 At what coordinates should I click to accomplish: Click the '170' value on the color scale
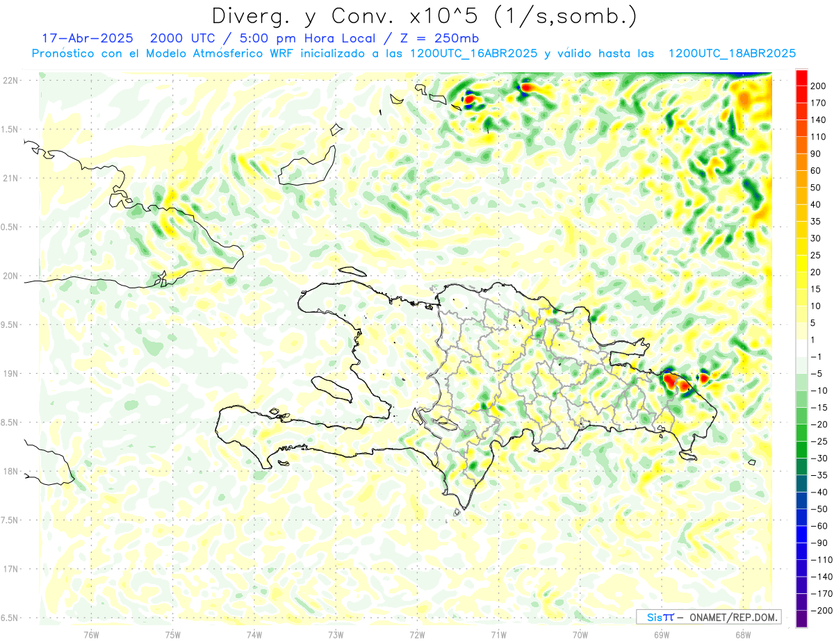818,103
